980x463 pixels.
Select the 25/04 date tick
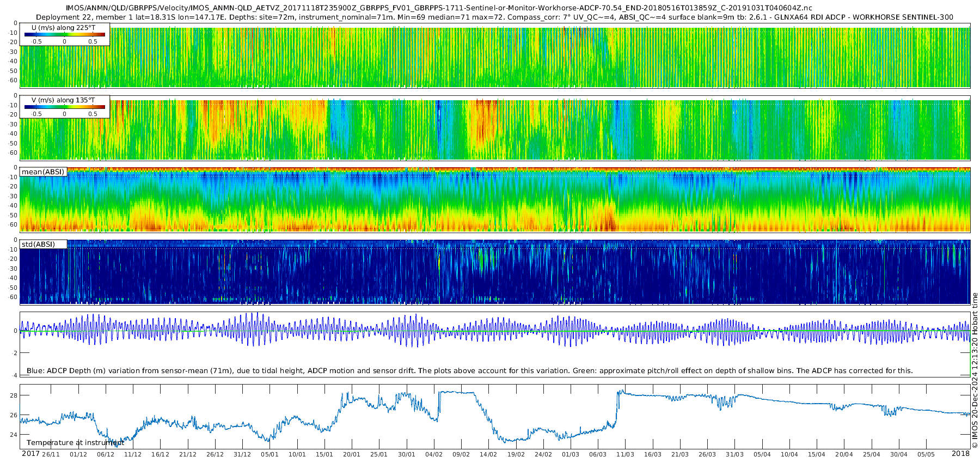[872, 454]
